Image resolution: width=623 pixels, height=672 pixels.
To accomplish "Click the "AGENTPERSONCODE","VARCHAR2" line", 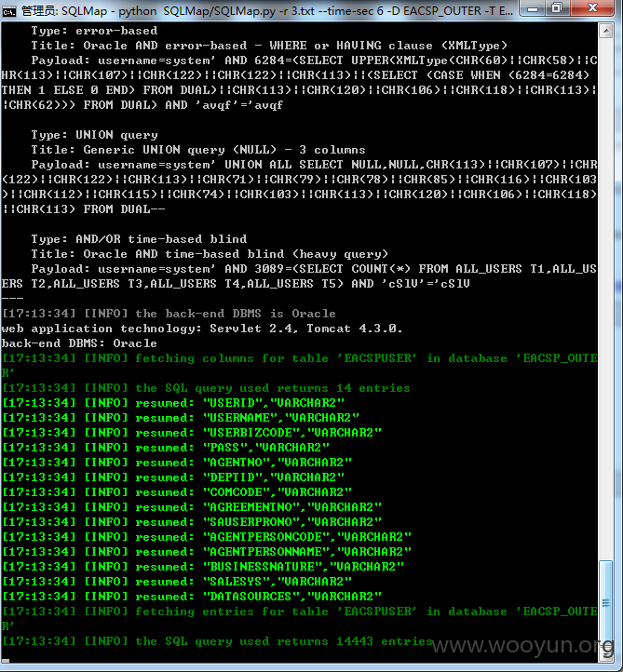I will (207, 536).
